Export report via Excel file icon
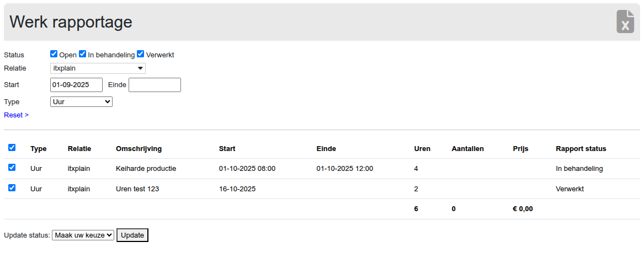Image resolution: width=644 pixels, height=258 pixels. [625, 22]
